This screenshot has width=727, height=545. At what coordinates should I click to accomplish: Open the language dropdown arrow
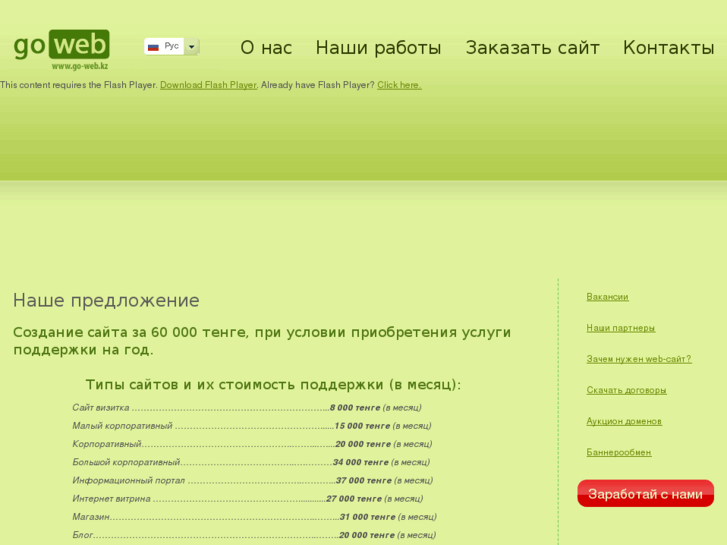[x=191, y=46]
